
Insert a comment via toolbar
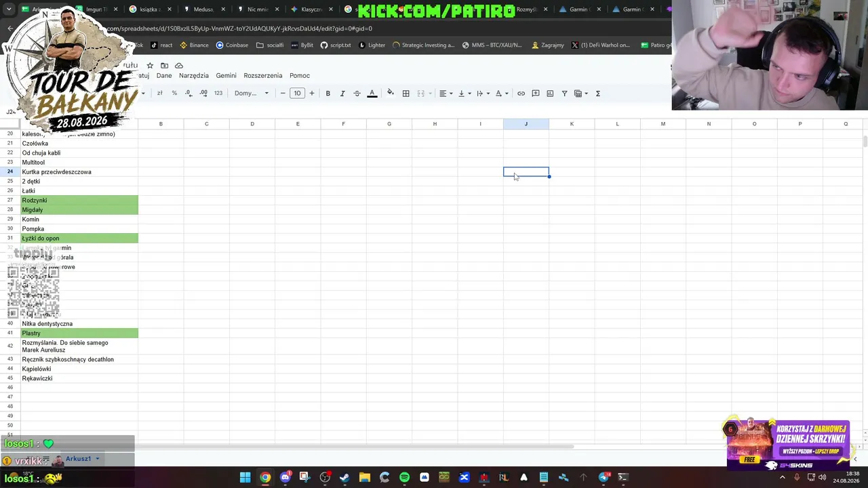coord(536,94)
